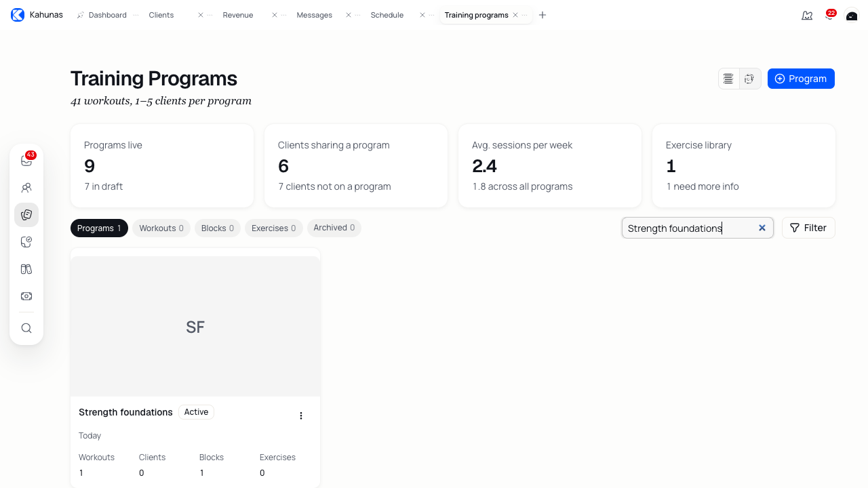Close the Messages tab
This screenshot has height=488, width=868.
[x=349, y=15]
